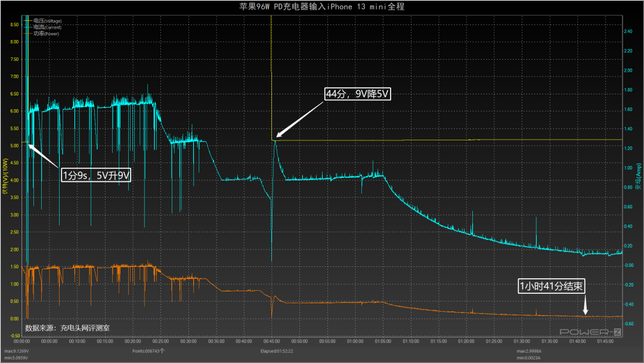Click the 00:05:00 time axis label
Viewport: 644px width, 363px height.
click(x=49, y=342)
